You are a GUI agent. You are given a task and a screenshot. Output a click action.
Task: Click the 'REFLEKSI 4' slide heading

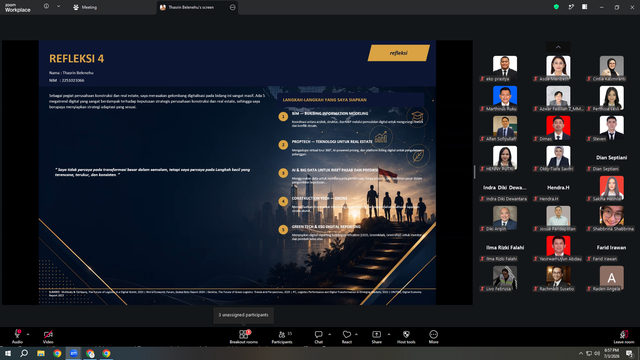[76, 59]
